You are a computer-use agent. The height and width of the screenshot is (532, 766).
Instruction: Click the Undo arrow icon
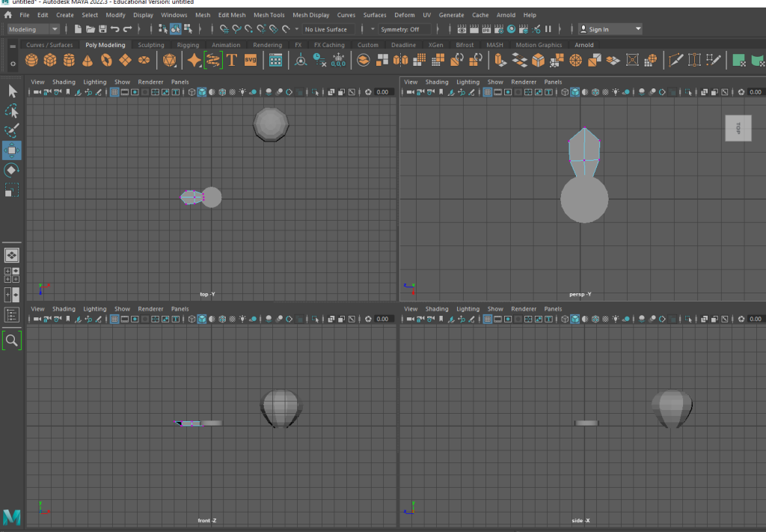[114, 29]
